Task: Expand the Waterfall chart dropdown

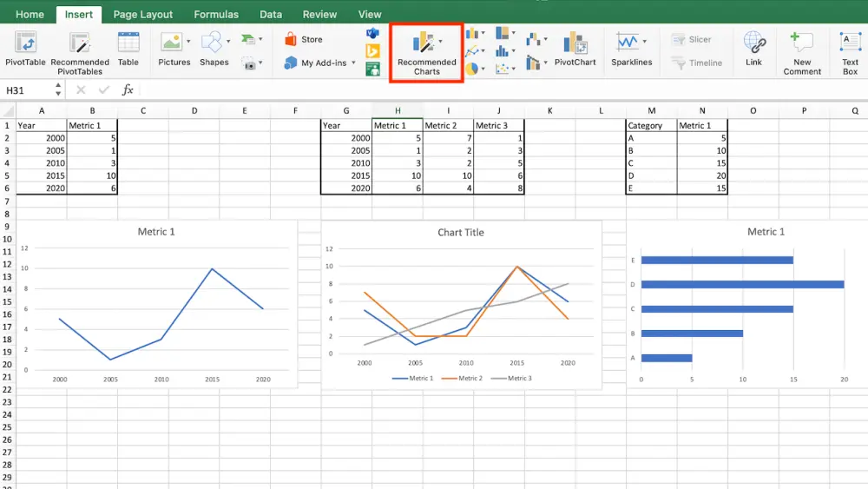Action: pyautogui.click(x=545, y=39)
